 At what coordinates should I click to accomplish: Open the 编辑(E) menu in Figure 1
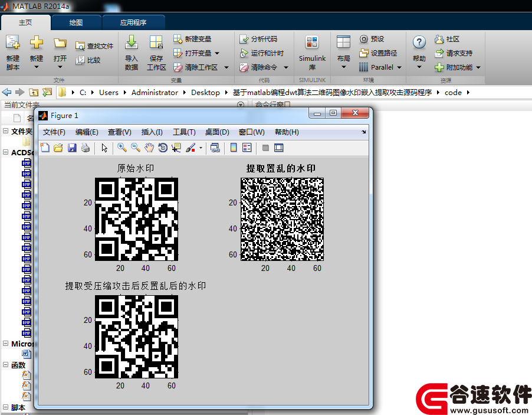(87, 132)
